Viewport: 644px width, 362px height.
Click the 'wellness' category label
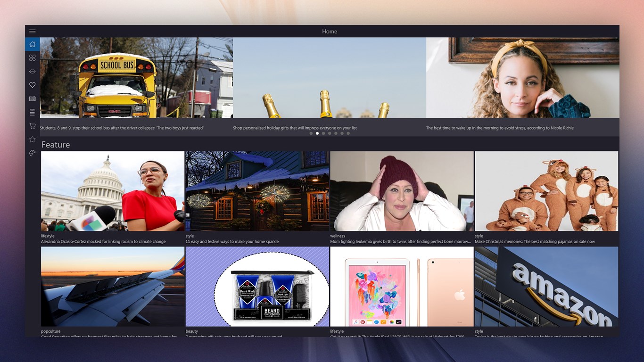(338, 236)
